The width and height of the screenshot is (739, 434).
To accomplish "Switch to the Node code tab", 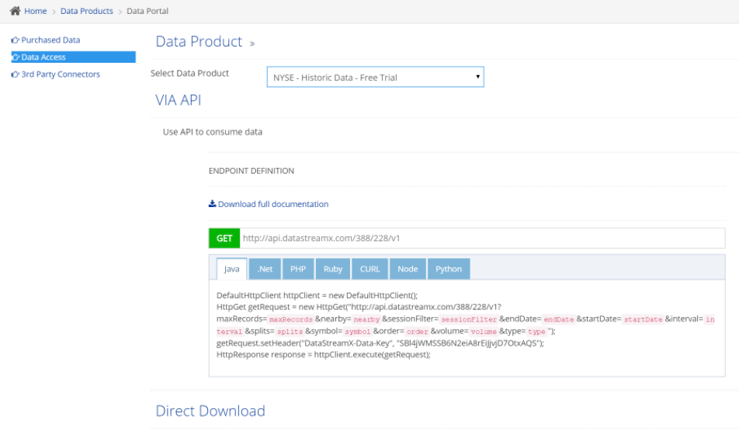I will (x=408, y=269).
